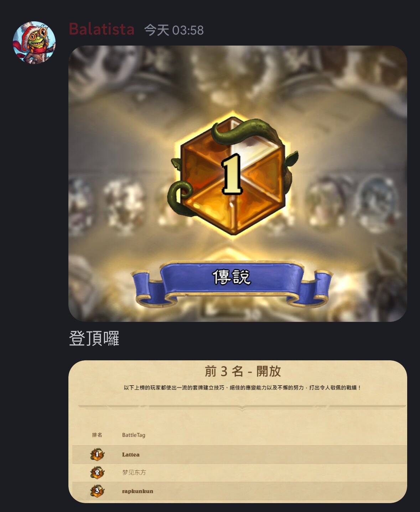The height and width of the screenshot is (512, 420).
Task: Open the leaderboard screenshot attachment
Action: click(238, 432)
